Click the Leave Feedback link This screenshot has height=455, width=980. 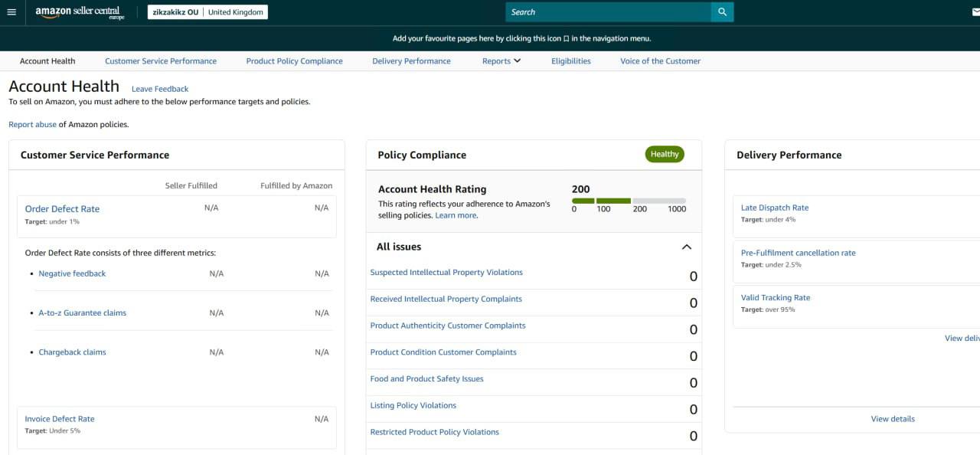(160, 89)
